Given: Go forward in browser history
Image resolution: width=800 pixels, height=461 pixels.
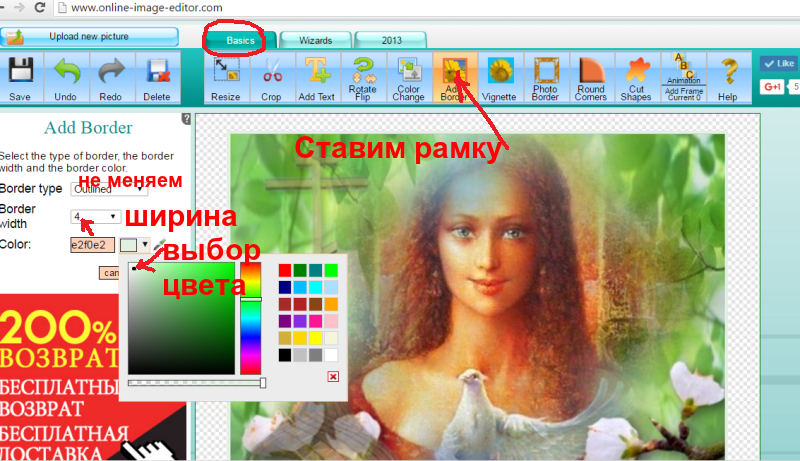Looking at the screenshot, I should click(19, 8).
